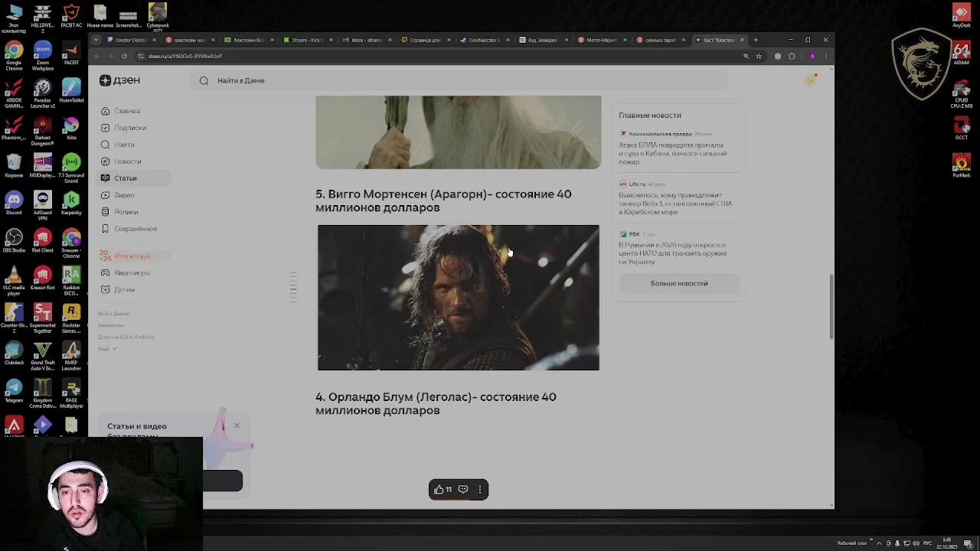Click the Dzen profile avatar icon
Screen dimensions: 980x551
click(x=810, y=80)
